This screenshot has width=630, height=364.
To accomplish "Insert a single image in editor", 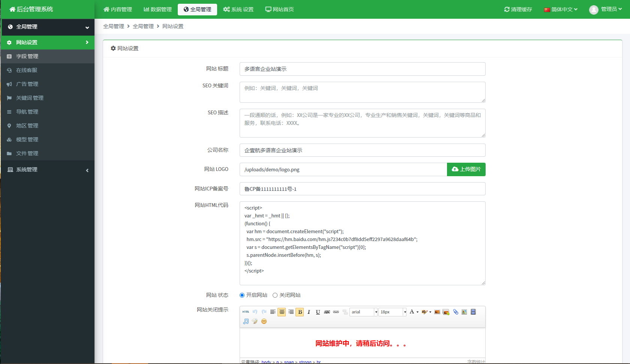I will pos(437,312).
